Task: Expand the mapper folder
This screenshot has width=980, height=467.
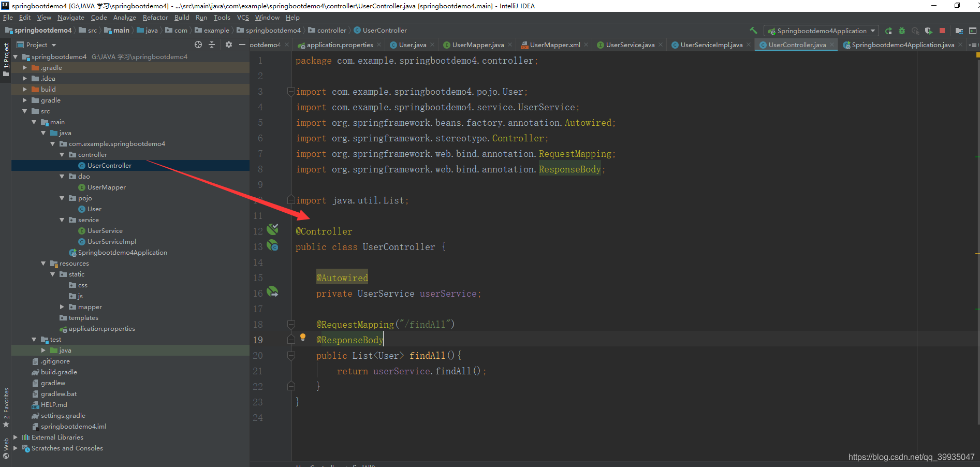Action: click(62, 307)
